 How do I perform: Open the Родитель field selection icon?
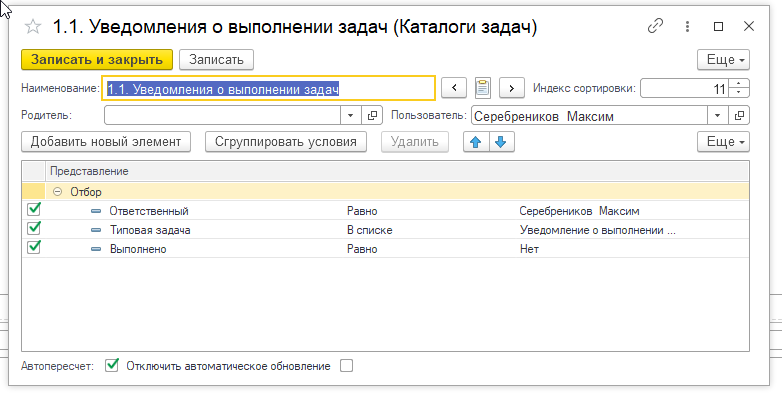coord(374,116)
